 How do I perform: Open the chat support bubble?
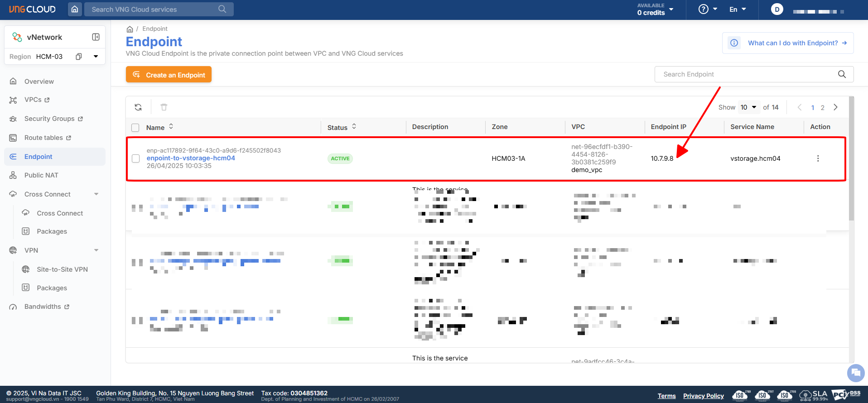[855, 373]
